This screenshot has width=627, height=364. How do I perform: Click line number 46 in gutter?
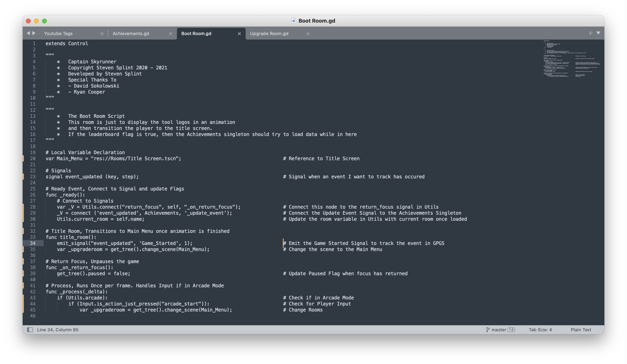[x=33, y=316]
